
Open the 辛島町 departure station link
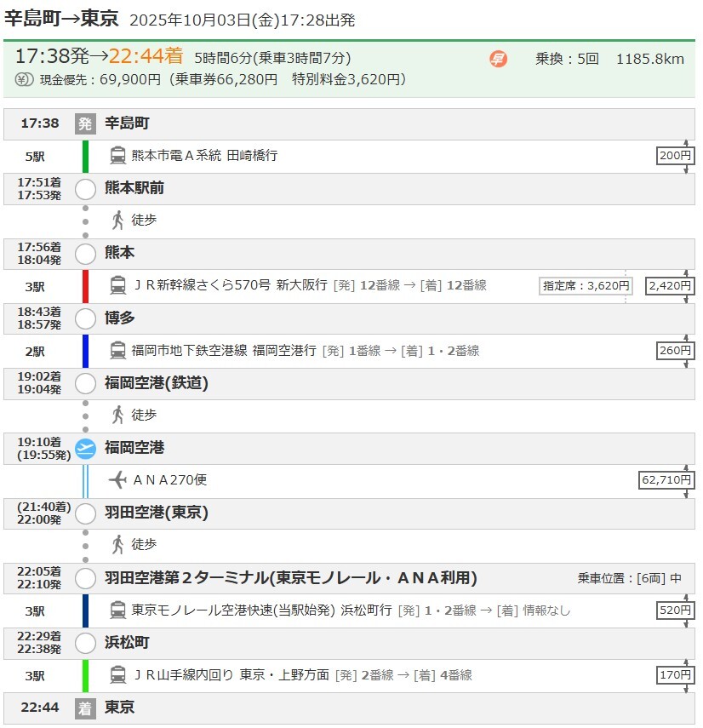tap(127, 123)
